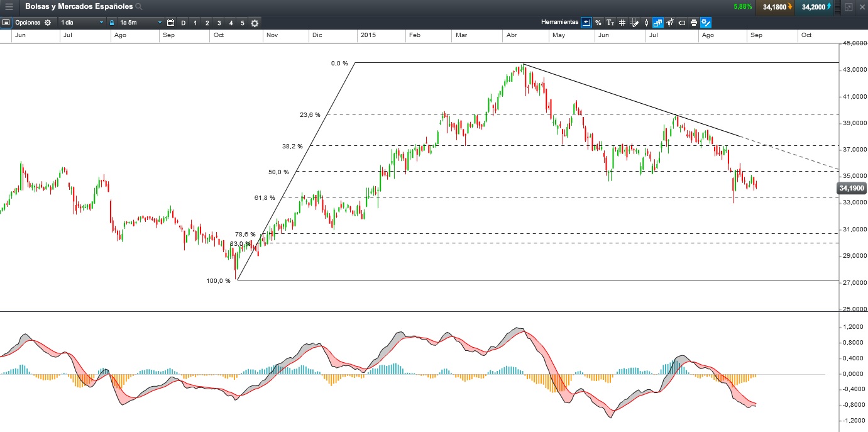Select the price label tag tool

(682, 23)
